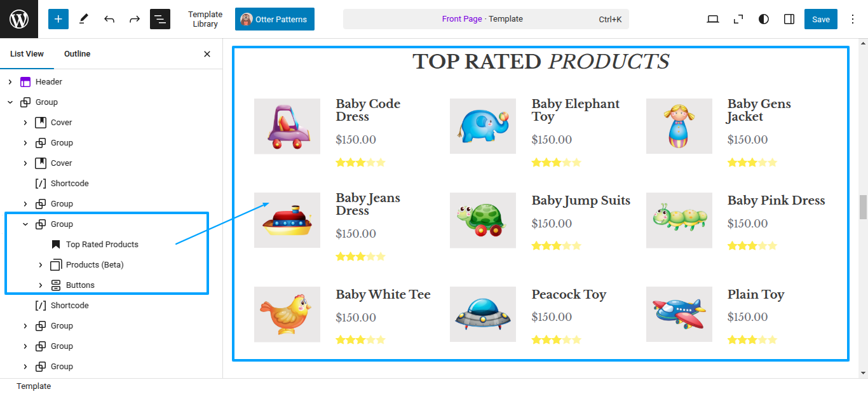Image resolution: width=868 pixels, height=394 pixels.
Task: Expand the Products (Beta) block
Action: coord(41,265)
